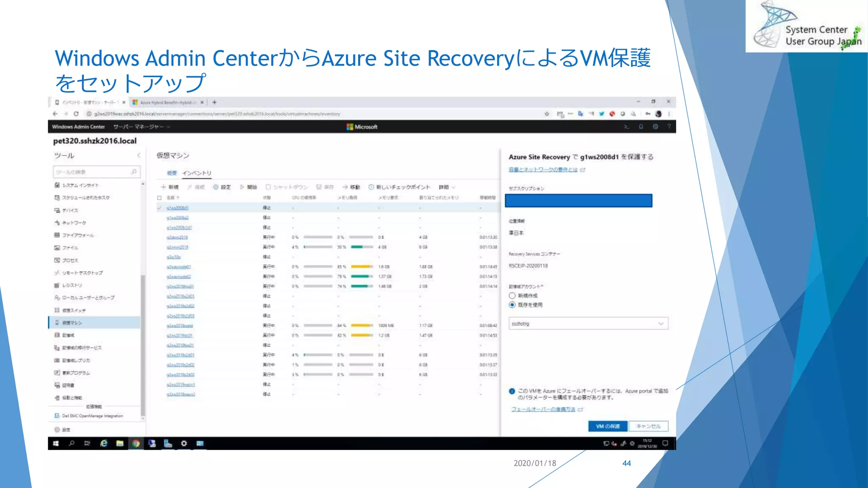Open 仮想スイッチ tool icon
Screen dimensions: 868x488
[x=57, y=310]
